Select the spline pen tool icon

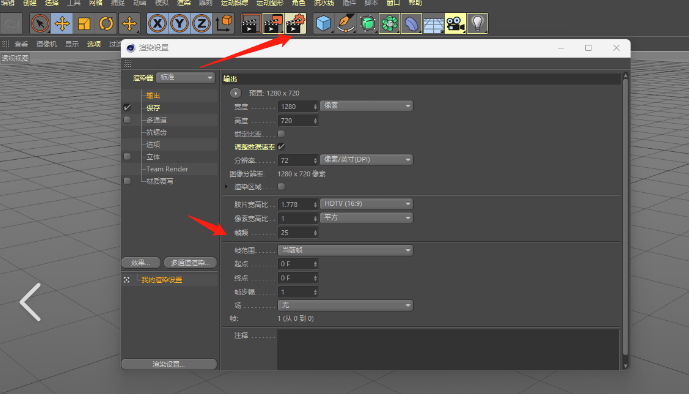[345, 23]
